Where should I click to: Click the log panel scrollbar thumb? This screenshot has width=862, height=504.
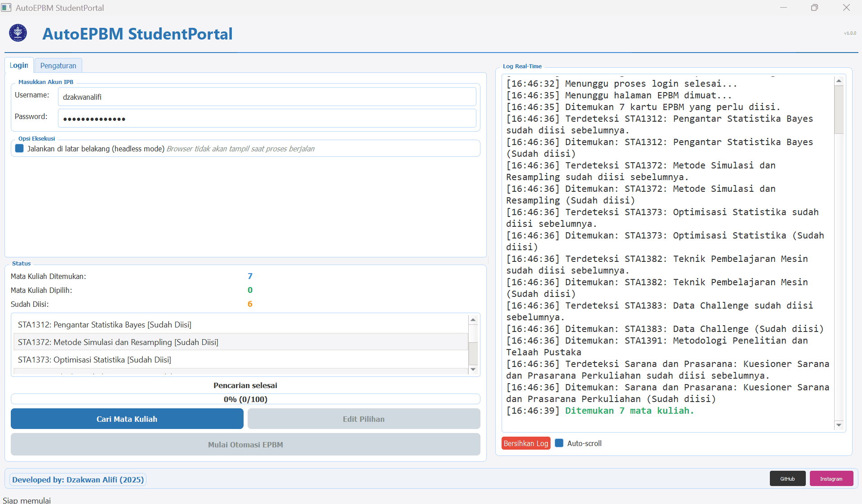pos(839,110)
